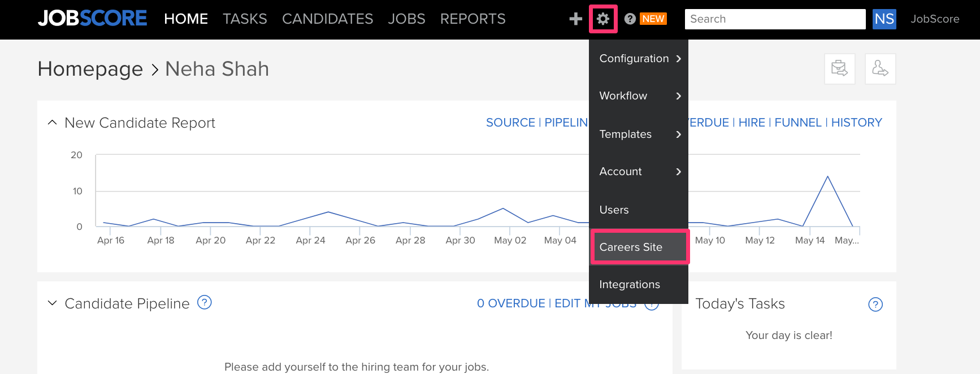Click the FUNNEL report link
Image resolution: width=980 pixels, height=374 pixels.
[x=798, y=123]
